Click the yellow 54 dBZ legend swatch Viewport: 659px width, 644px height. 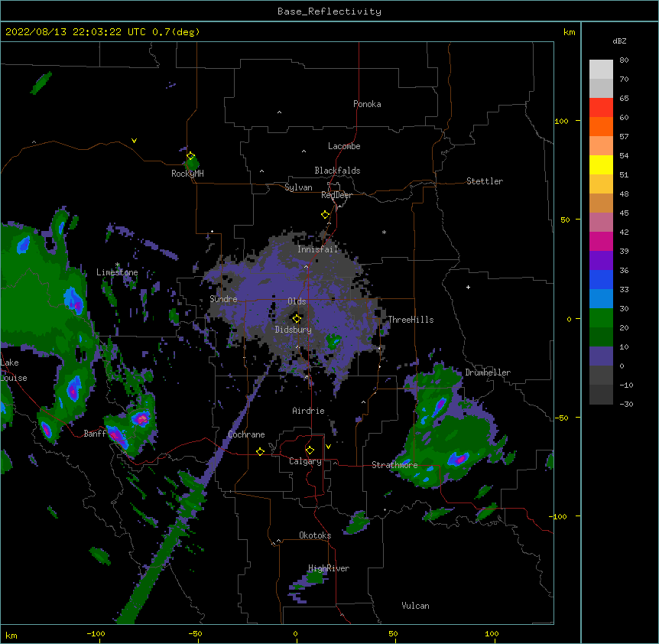click(x=601, y=164)
